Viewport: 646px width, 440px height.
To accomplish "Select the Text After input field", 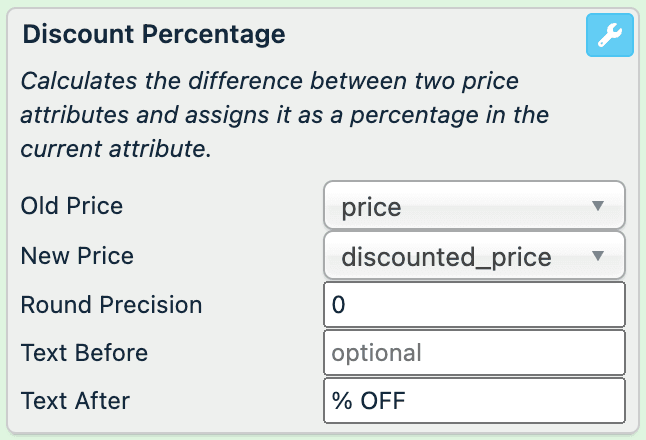I will [x=474, y=400].
